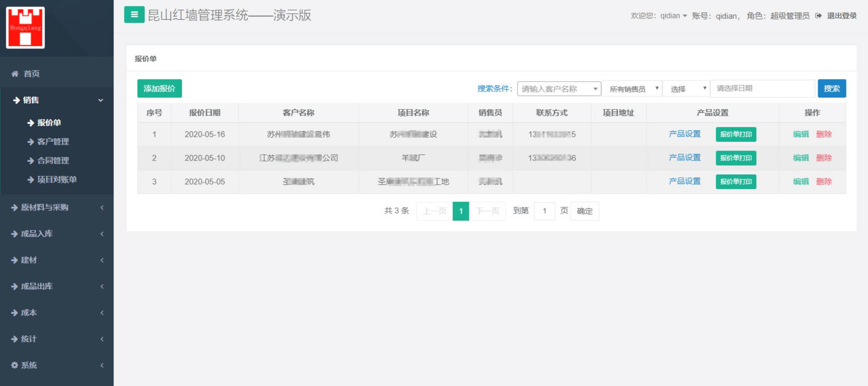Expand the 成本 chevron
The width and height of the screenshot is (868, 386).
(x=102, y=313)
